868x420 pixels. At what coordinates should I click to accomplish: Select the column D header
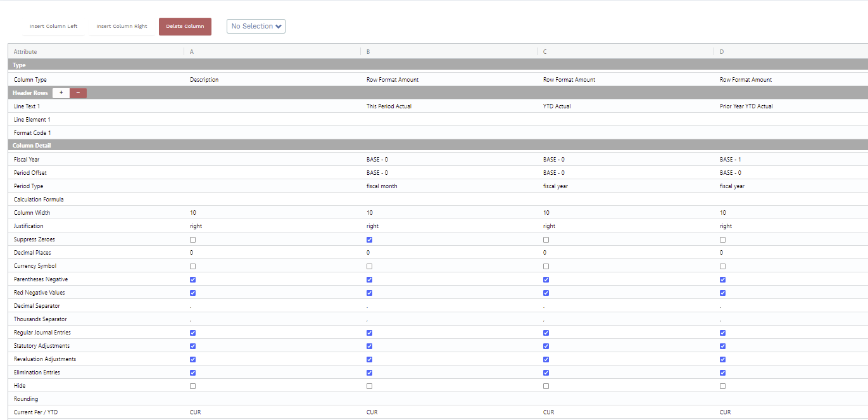pyautogui.click(x=722, y=52)
